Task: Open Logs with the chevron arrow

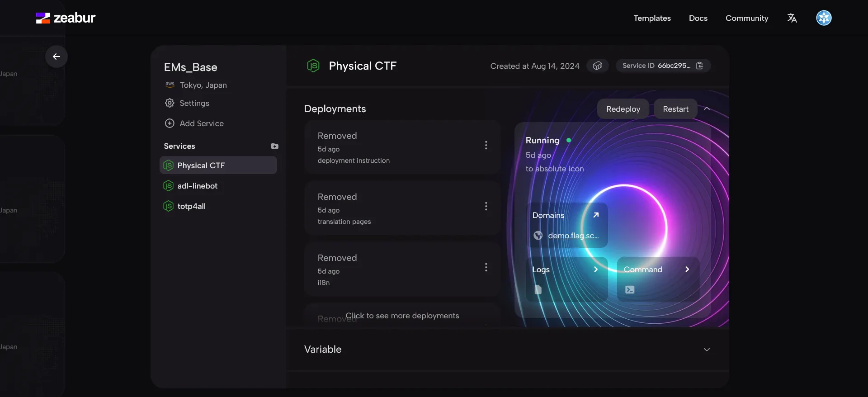Action: click(x=596, y=269)
